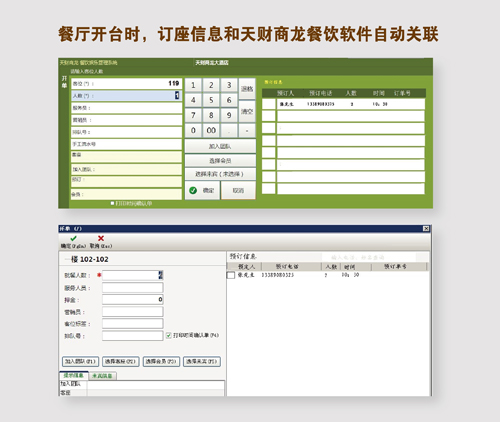The image size is (500, 422).
Task: Focus the reservation search box in the lower dialog
Action: [x=369, y=257]
